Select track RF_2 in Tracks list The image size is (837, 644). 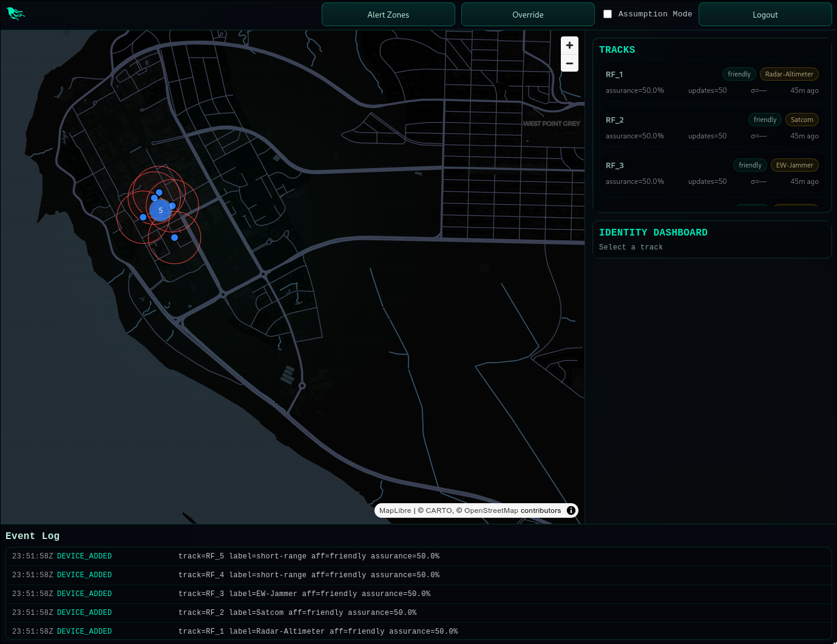click(712, 127)
